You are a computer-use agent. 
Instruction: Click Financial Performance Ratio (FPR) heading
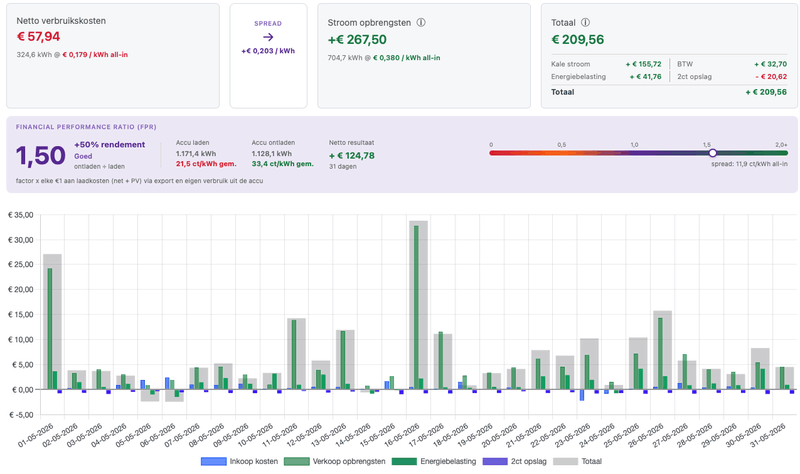pyautogui.click(x=86, y=127)
